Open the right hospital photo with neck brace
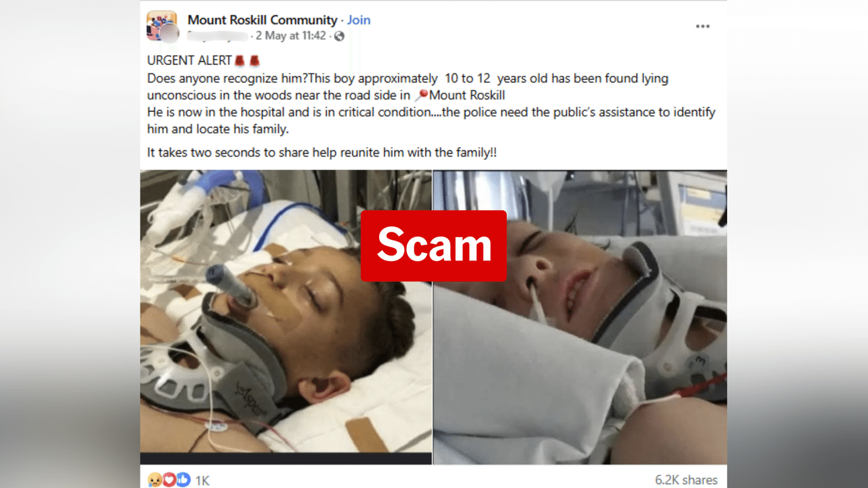 coord(580,317)
